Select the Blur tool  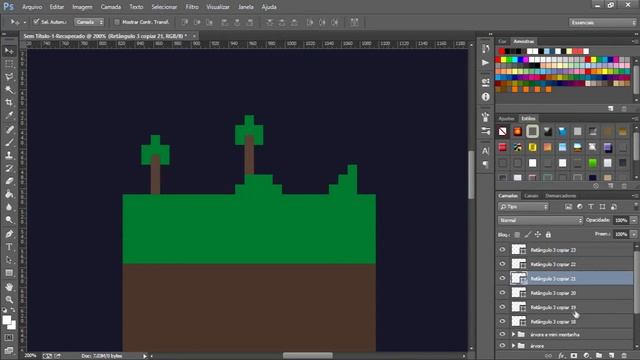(9, 207)
